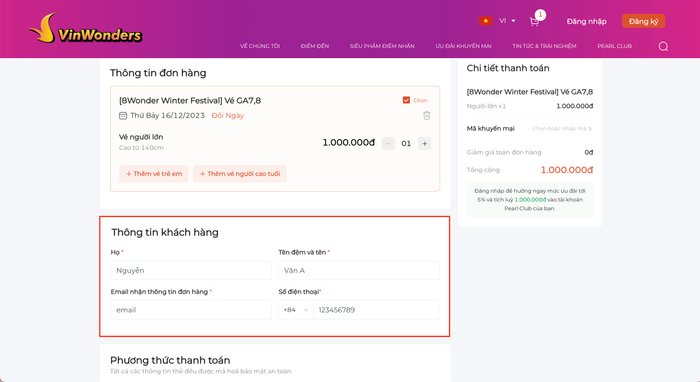Add a child ticket via Thêm vé trẻ em
The height and width of the screenshot is (382, 700).
click(x=154, y=174)
